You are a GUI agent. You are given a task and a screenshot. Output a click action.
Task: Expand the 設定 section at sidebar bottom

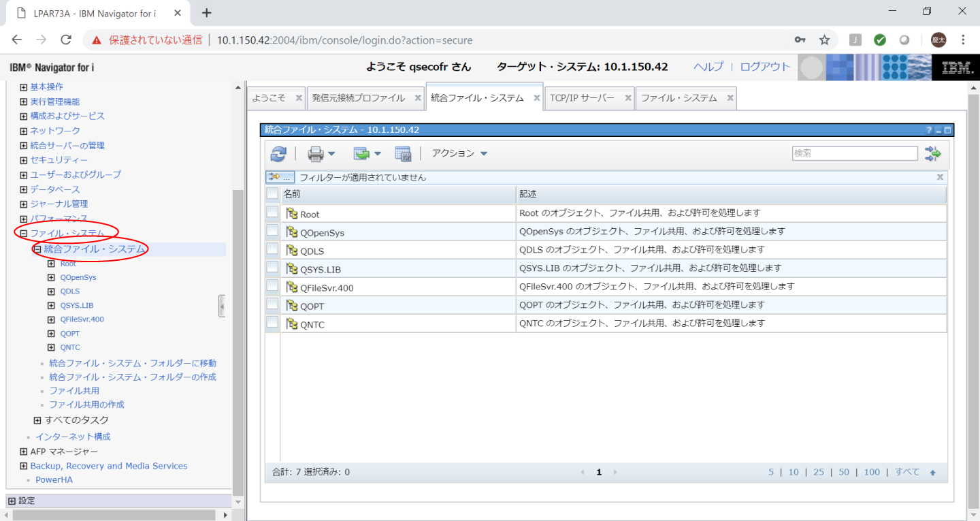click(12, 501)
